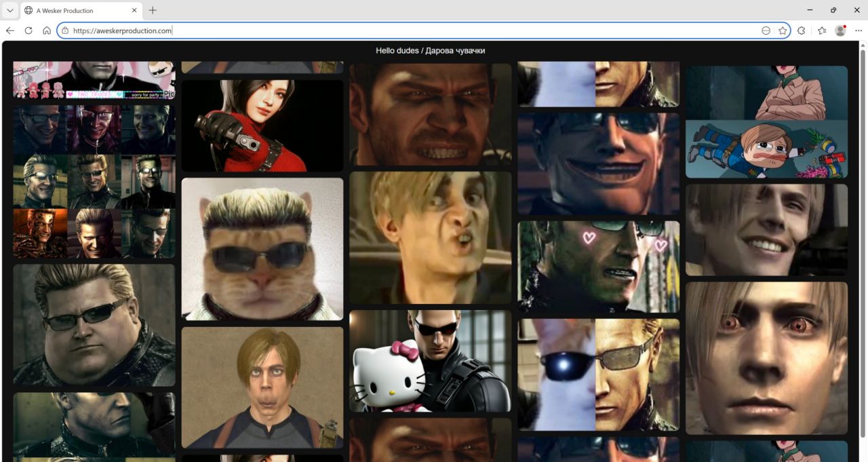The height and width of the screenshot is (462, 868).
Task: Select the A Wesker Production tab
Action: [x=75, y=10]
